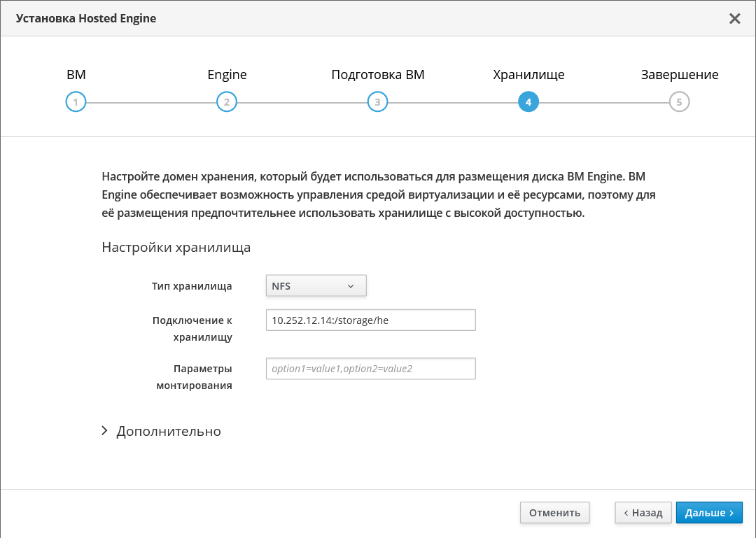This screenshot has height=538, width=756.
Task: Click the Настройки хранилища heading
Action: 176,247
